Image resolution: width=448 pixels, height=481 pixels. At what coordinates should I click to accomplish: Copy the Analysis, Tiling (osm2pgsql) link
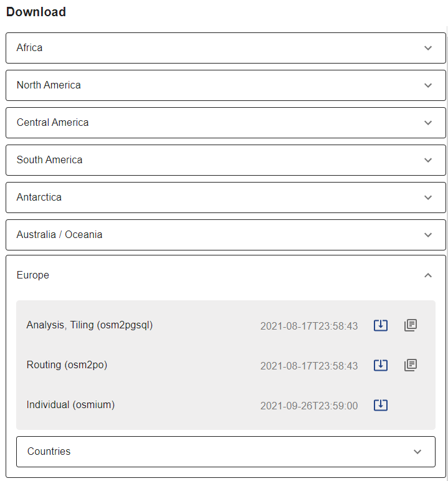point(410,325)
